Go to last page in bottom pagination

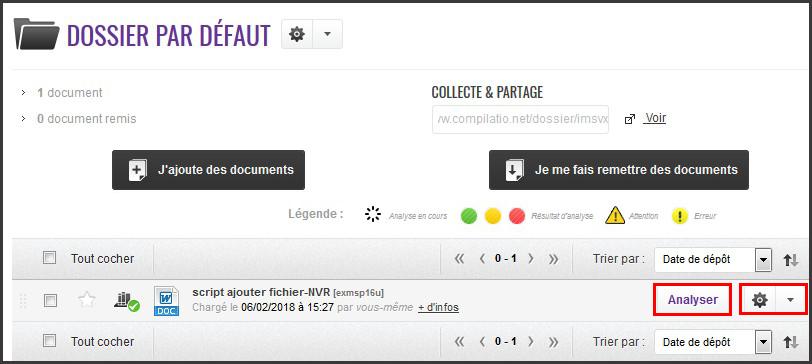pyautogui.click(x=553, y=342)
